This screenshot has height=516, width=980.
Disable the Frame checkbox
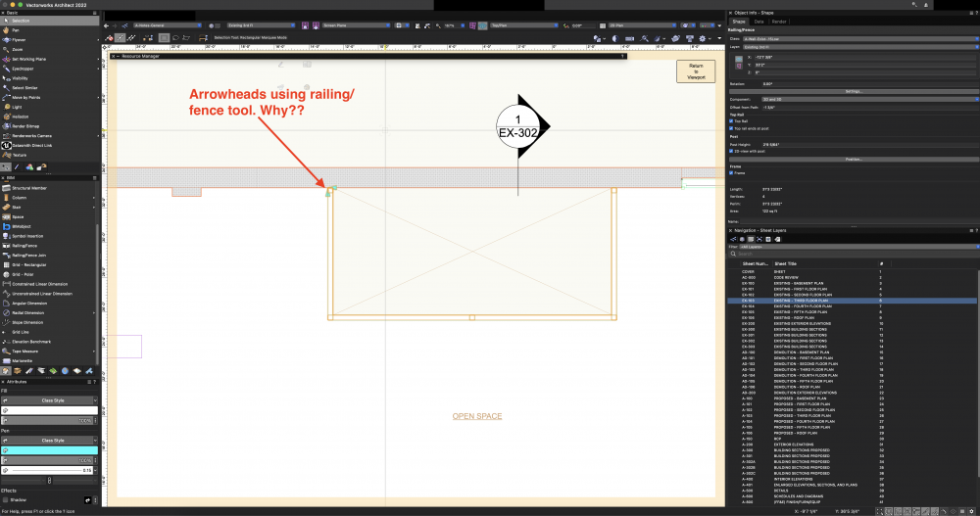point(732,173)
